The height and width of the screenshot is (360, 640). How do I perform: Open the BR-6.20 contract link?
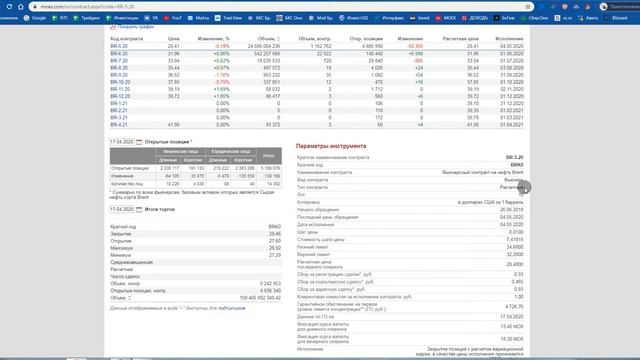[119, 53]
